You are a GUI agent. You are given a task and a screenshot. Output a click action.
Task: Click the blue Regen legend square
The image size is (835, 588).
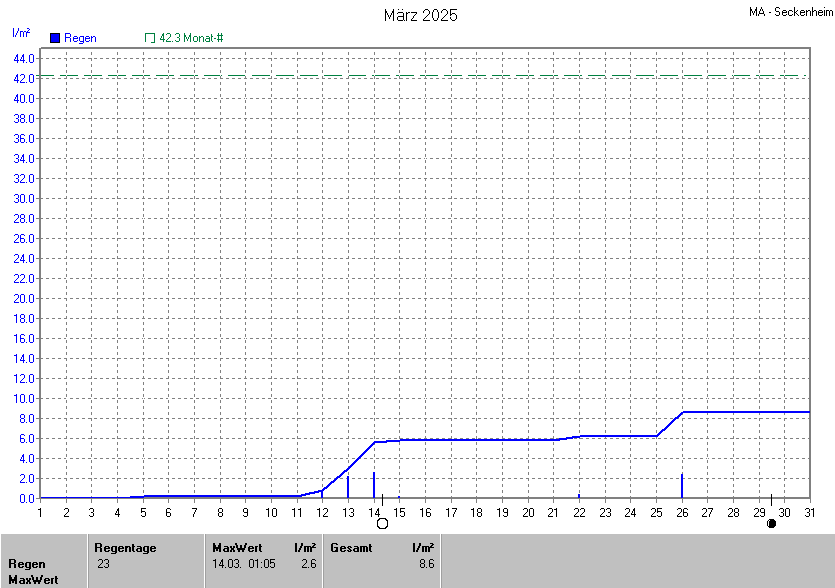55,38
